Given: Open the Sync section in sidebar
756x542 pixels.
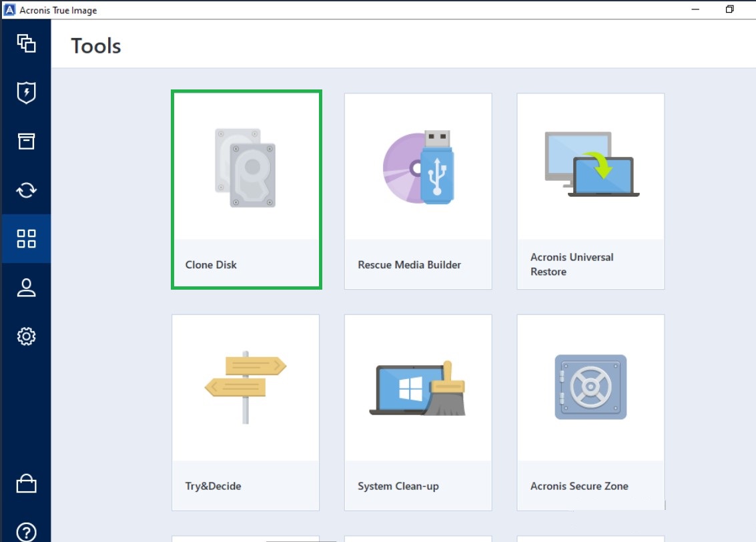Looking at the screenshot, I should [x=26, y=190].
